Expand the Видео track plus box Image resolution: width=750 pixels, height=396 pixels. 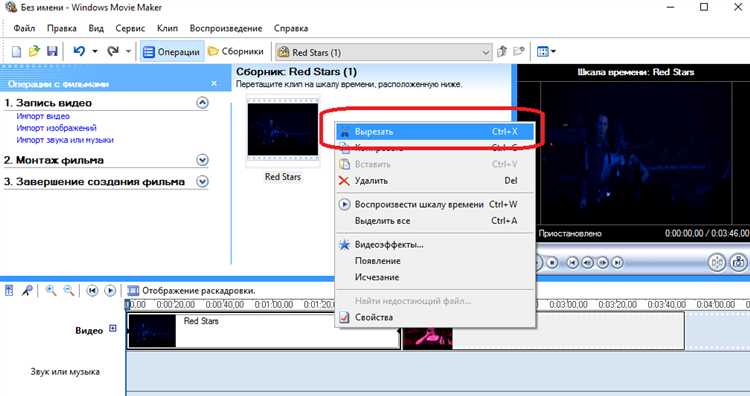coord(113,328)
